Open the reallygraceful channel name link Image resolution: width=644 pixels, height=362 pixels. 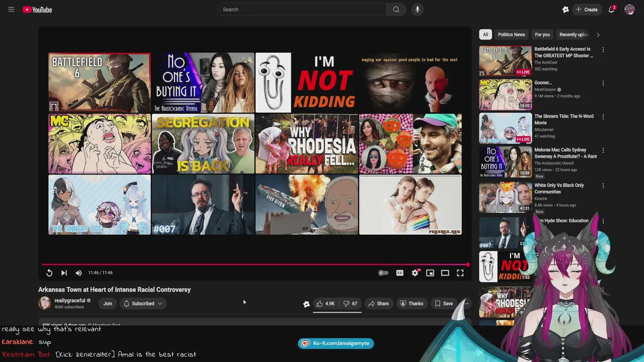[x=70, y=301]
